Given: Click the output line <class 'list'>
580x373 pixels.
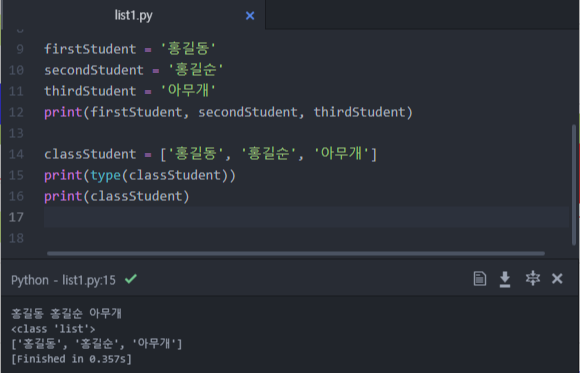Looking at the screenshot, I should [53, 329].
